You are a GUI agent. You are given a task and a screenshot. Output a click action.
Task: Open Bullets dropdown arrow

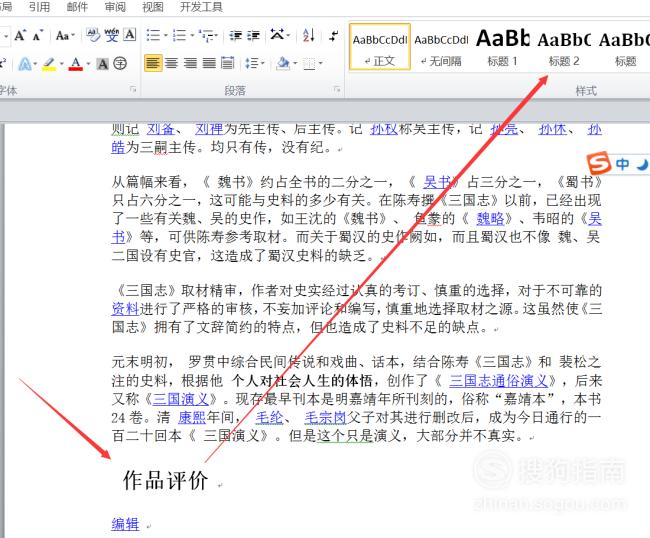(165, 36)
